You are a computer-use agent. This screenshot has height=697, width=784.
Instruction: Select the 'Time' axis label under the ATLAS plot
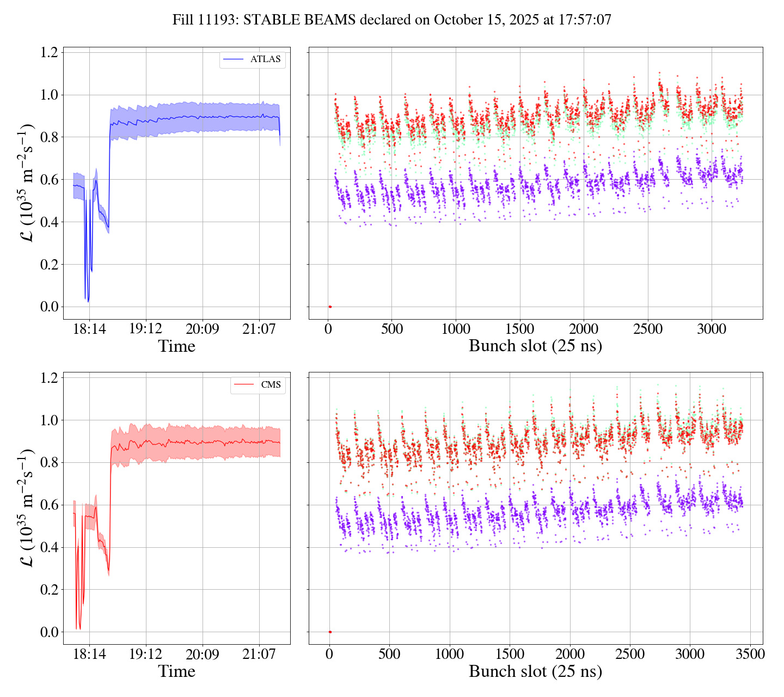pyautogui.click(x=176, y=346)
